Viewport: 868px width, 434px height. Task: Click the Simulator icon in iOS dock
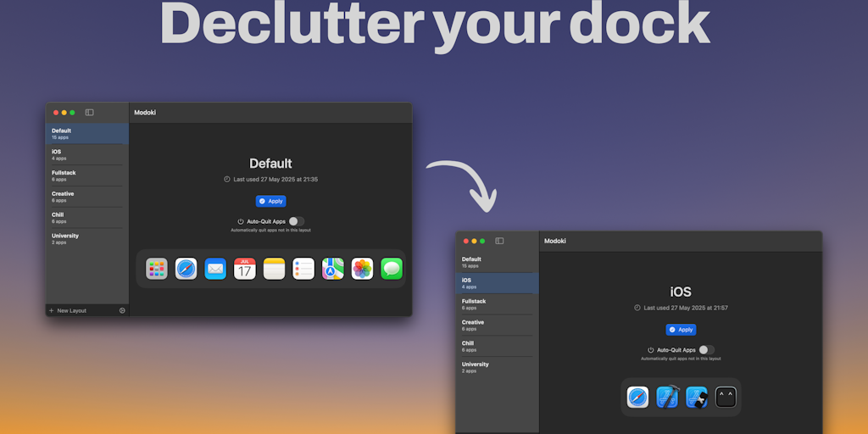tap(697, 397)
